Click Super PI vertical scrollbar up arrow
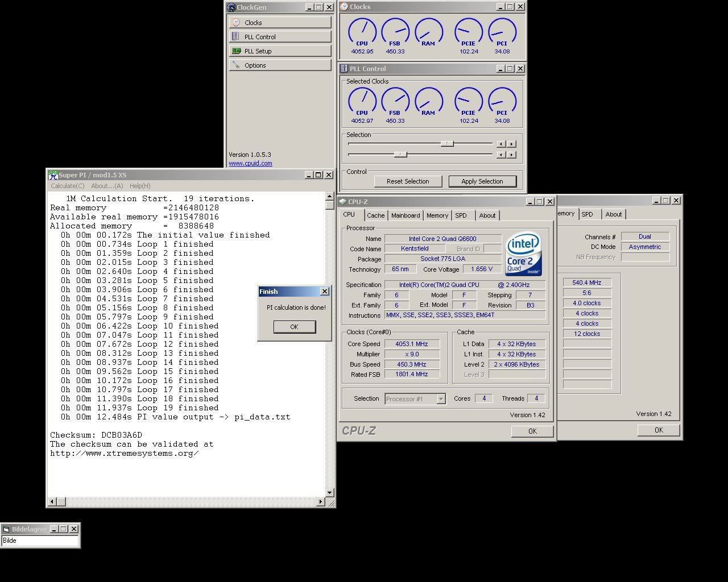The width and height of the screenshot is (728, 582). pos(330,197)
